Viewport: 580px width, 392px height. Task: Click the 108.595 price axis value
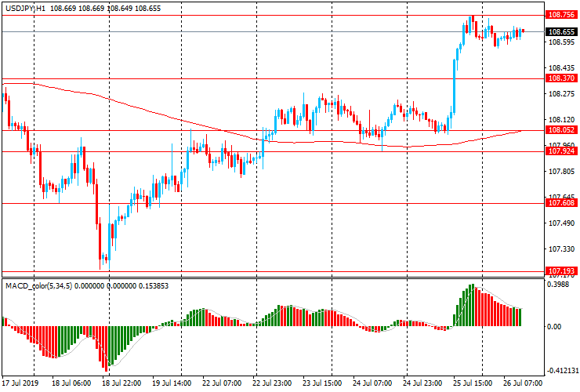pos(561,42)
